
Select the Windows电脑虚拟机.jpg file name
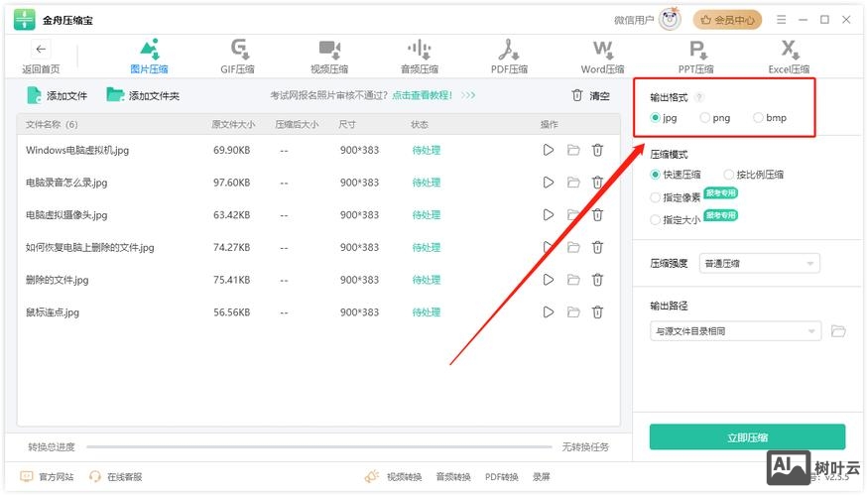(77, 150)
